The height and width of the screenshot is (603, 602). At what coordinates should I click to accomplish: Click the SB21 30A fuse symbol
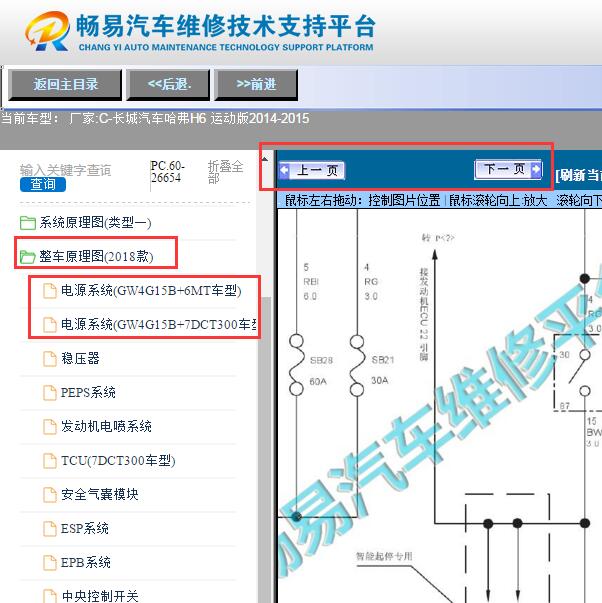coord(357,365)
